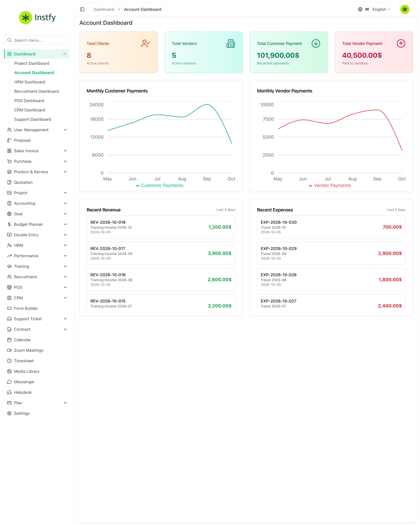Expand the POS submenu chevron
Image resolution: width=420 pixels, height=525 pixels.
[65, 287]
